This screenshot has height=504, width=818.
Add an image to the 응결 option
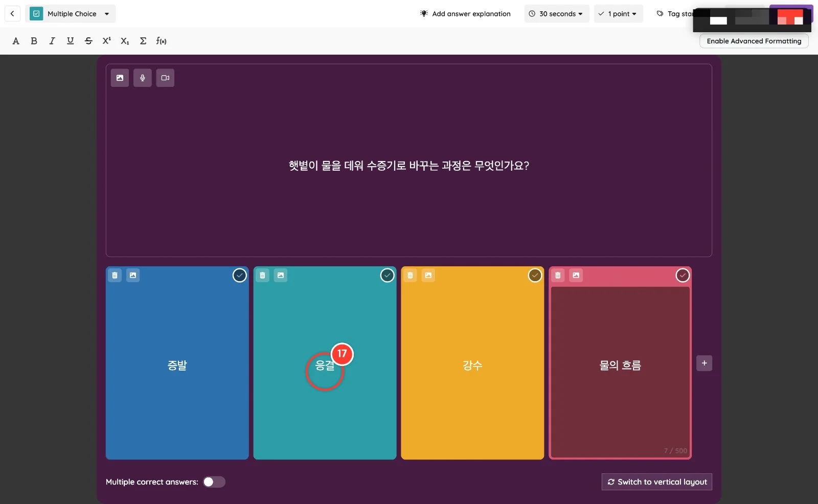tap(281, 276)
